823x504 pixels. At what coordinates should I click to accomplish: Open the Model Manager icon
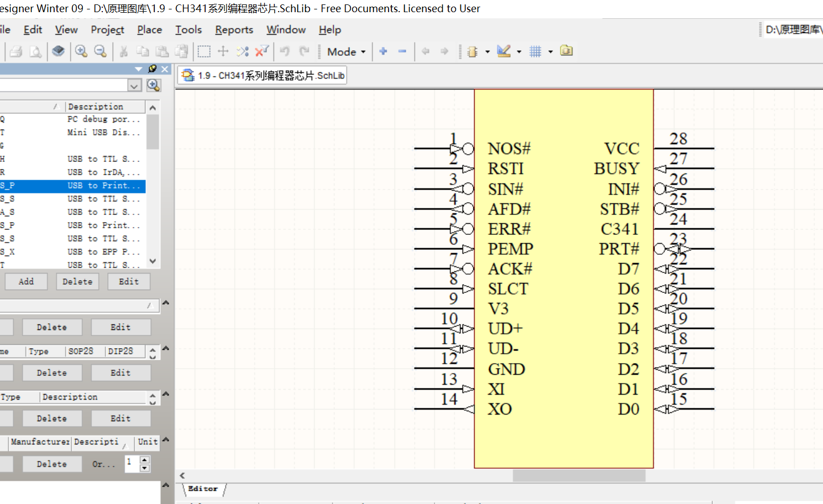click(567, 51)
